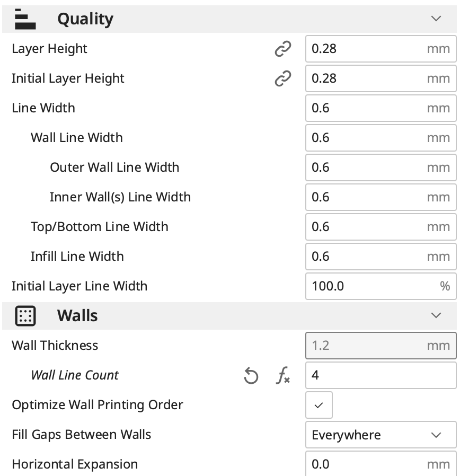The height and width of the screenshot is (476, 460).
Task: Reset Wall Line Count with revert arrow
Action: [251, 375]
